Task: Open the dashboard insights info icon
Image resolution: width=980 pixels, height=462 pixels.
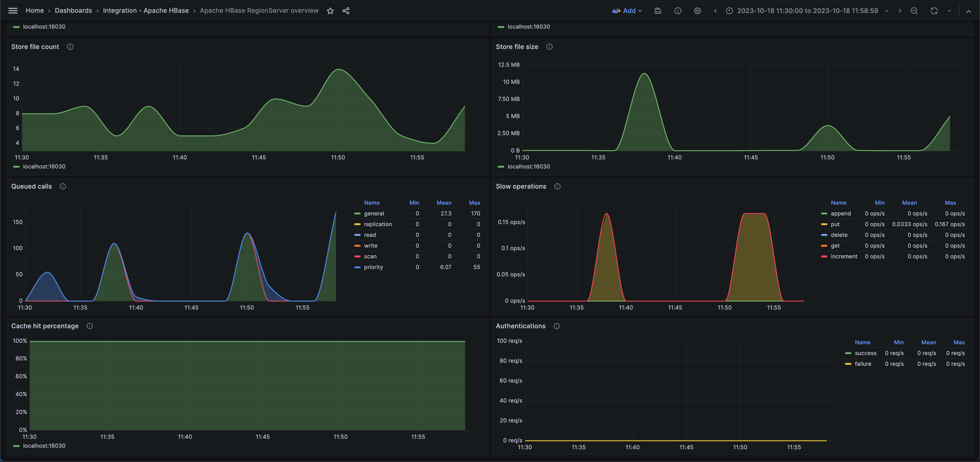Action: tap(678, 11)
